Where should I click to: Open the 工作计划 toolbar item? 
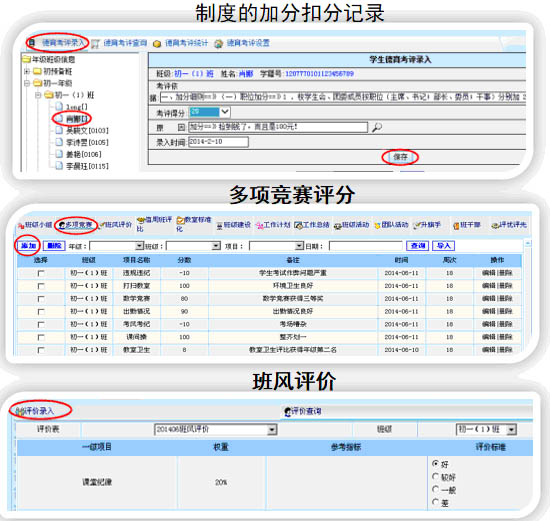273,225
